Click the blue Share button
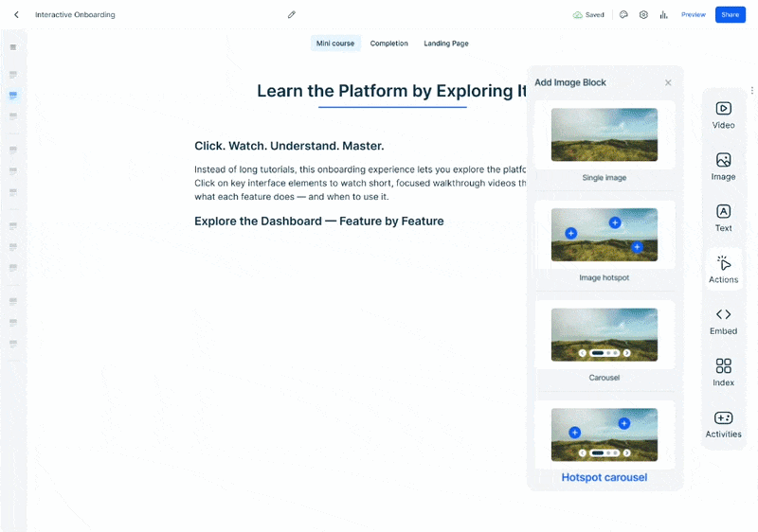This screenshot has height=532, width=758. (x=730, y=15)
